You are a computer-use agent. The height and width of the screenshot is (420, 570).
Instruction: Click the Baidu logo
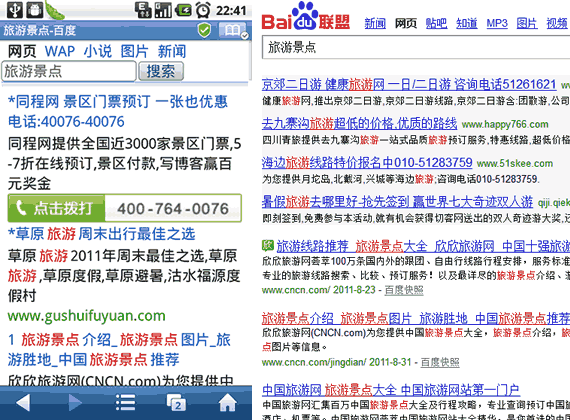pos(306,17)
